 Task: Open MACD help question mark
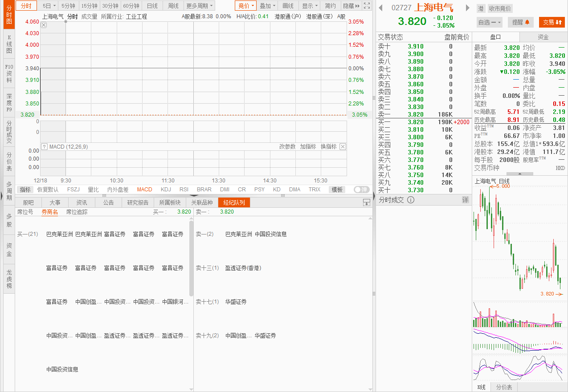(44, 146)
